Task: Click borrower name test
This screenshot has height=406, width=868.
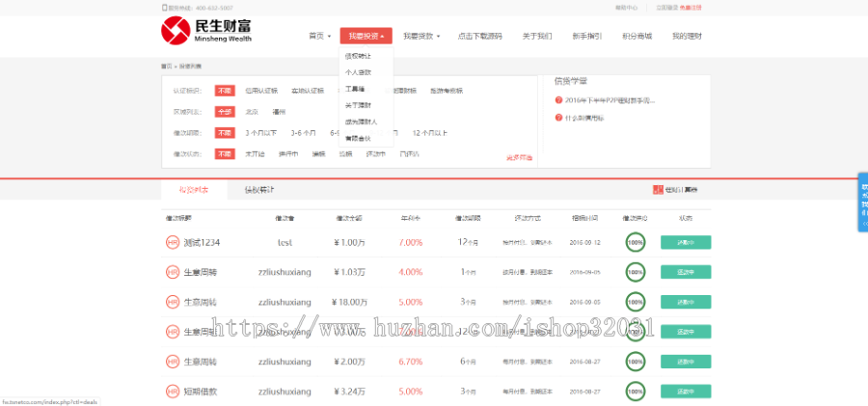Action: [285, 242]
